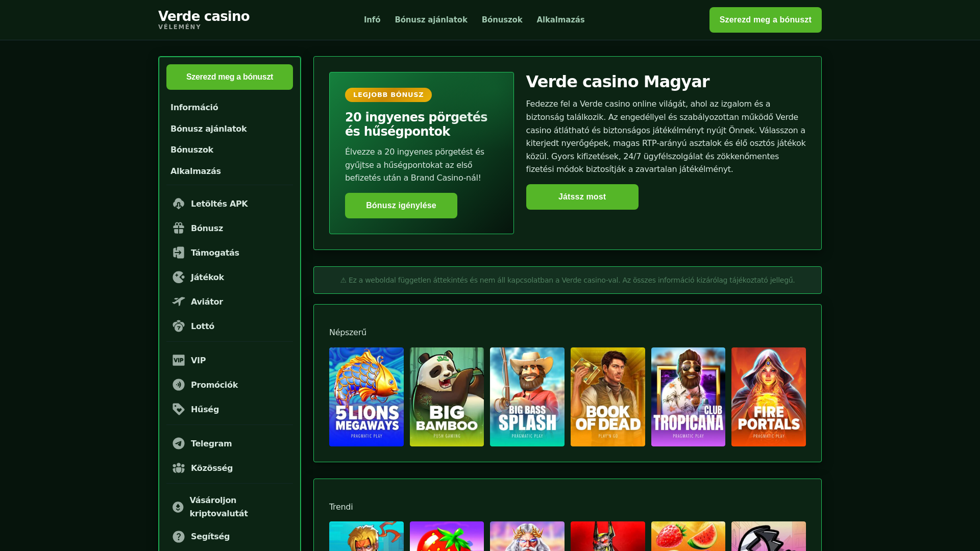This screenshot has height=551, width=980.
Task: Click the Promóciók icon
Action: (178, 385)
